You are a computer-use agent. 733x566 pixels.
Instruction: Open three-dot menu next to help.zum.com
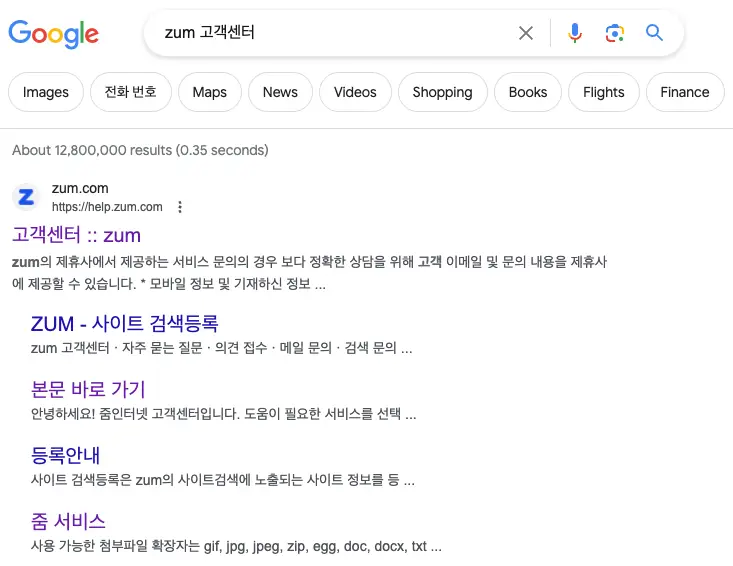click(x=180, y=207)
